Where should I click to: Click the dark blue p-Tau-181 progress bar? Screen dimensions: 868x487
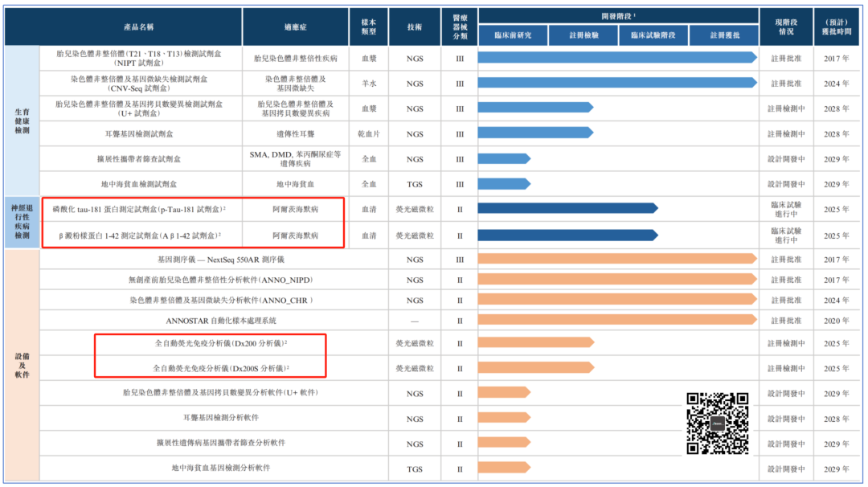coord(567,209)
